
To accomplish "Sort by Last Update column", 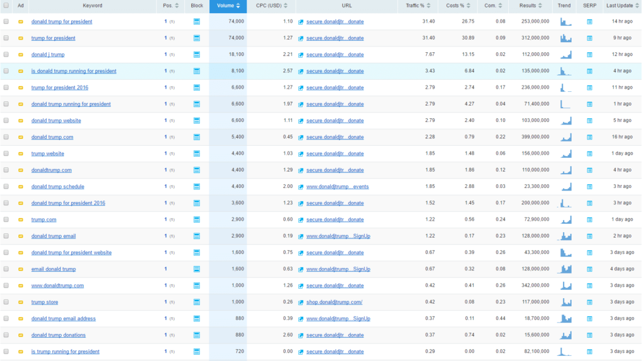I will coord(622,6).
